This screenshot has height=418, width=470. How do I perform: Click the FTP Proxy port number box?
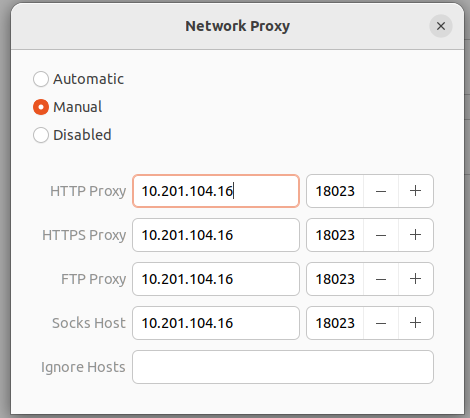tap(335, 279)
